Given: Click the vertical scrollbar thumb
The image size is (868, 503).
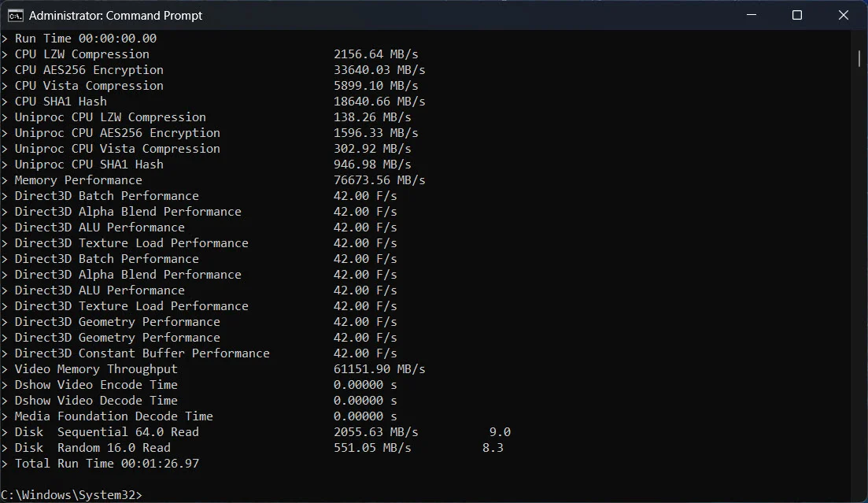Looking at the screenshot, I should coord(859,58).
